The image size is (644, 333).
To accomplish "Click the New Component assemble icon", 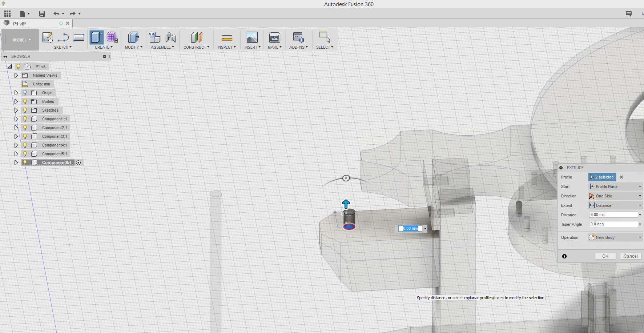I will click(x=155, y=37).
